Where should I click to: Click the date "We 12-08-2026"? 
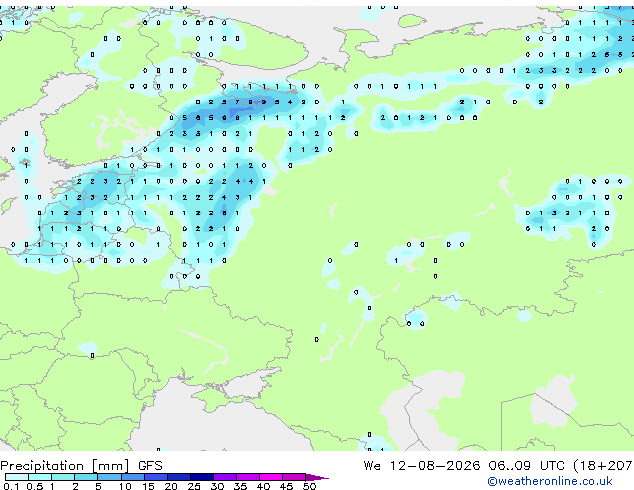[x=422, y=466]
